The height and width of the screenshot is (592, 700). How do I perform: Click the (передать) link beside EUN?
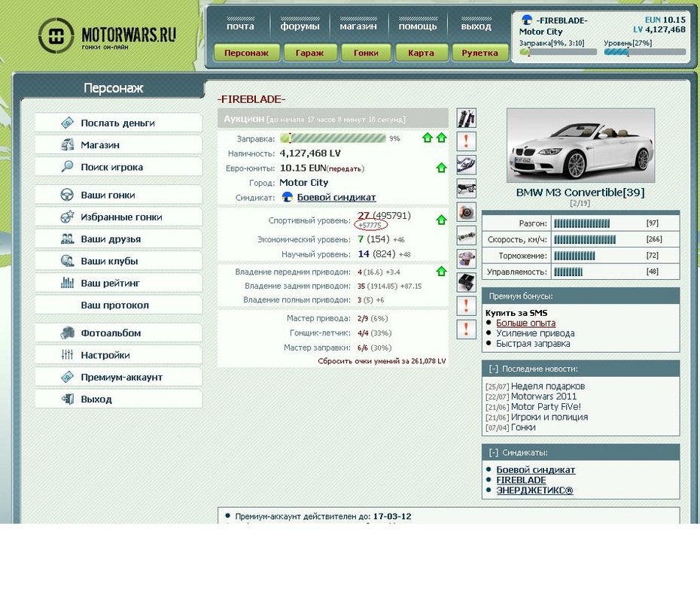[345, 168]
